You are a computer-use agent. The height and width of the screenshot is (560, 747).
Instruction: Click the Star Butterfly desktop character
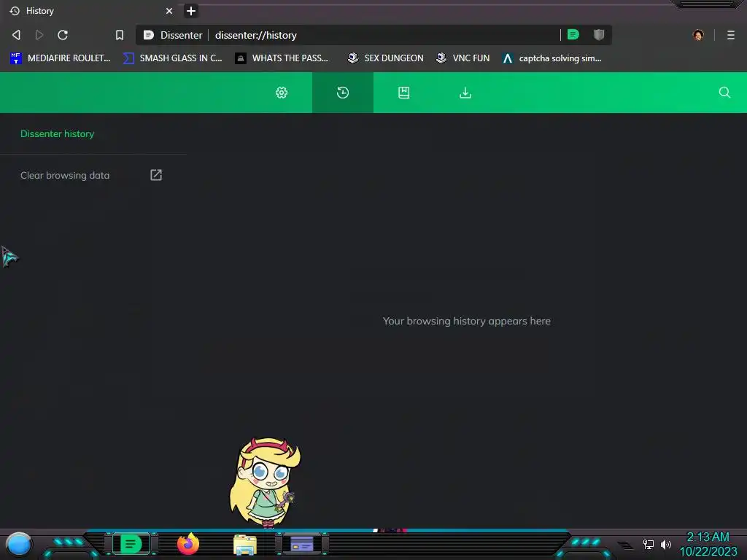coord(265,482)
